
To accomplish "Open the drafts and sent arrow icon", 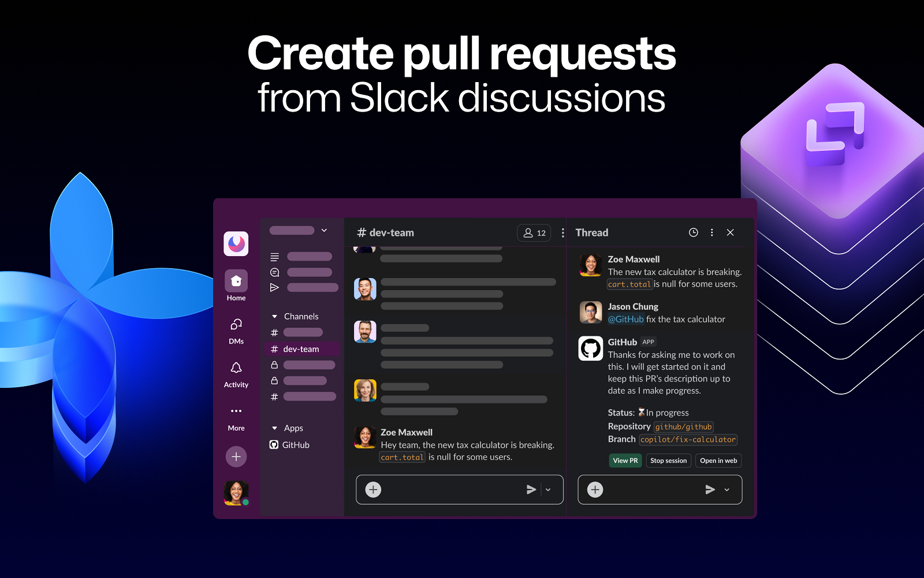I will coord(275,287).
